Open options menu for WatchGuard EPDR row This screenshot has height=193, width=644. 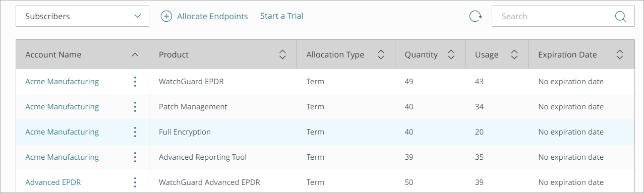[x=135, y=81]
